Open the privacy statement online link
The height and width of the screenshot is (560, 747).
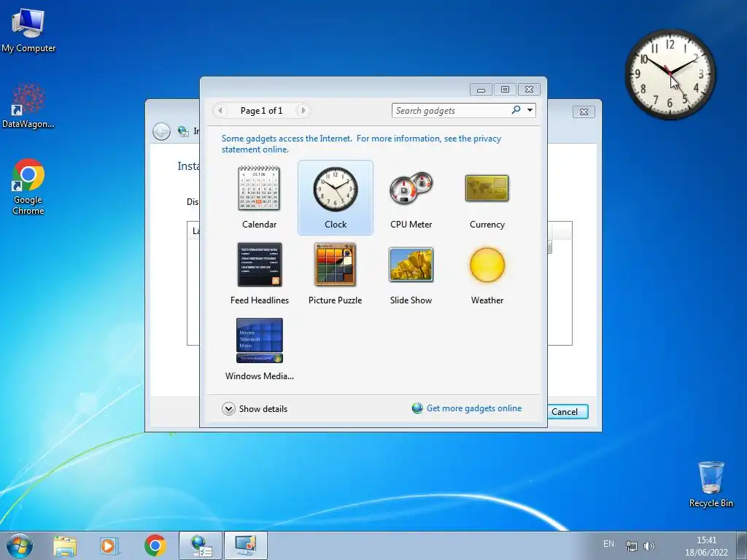pyautogui.click(x=361, y=144)
